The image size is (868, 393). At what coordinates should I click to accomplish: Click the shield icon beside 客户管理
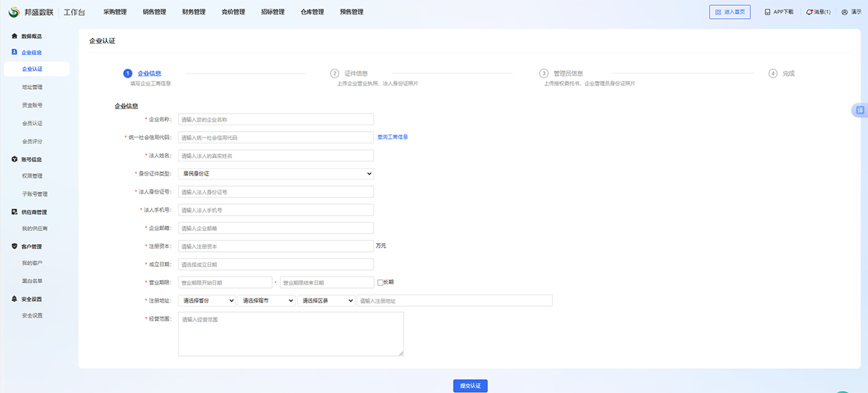pyautogui.click(x=14, y=246)
